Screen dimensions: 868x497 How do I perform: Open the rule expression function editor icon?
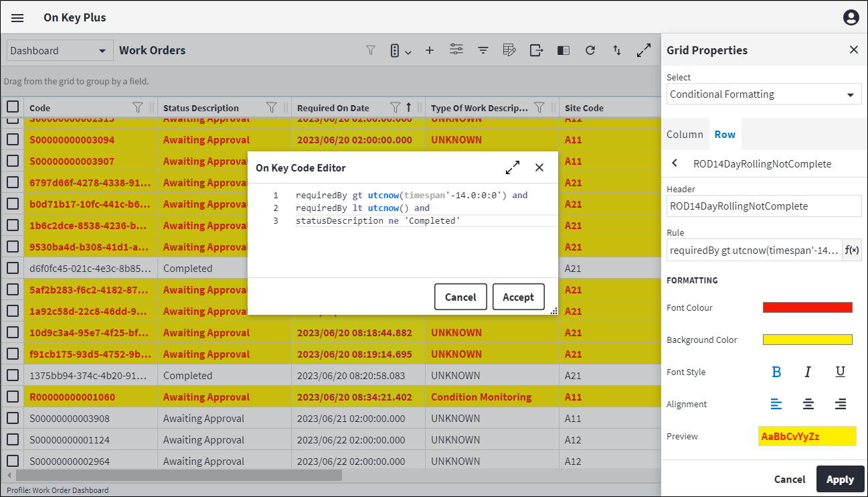coord(851,250)
